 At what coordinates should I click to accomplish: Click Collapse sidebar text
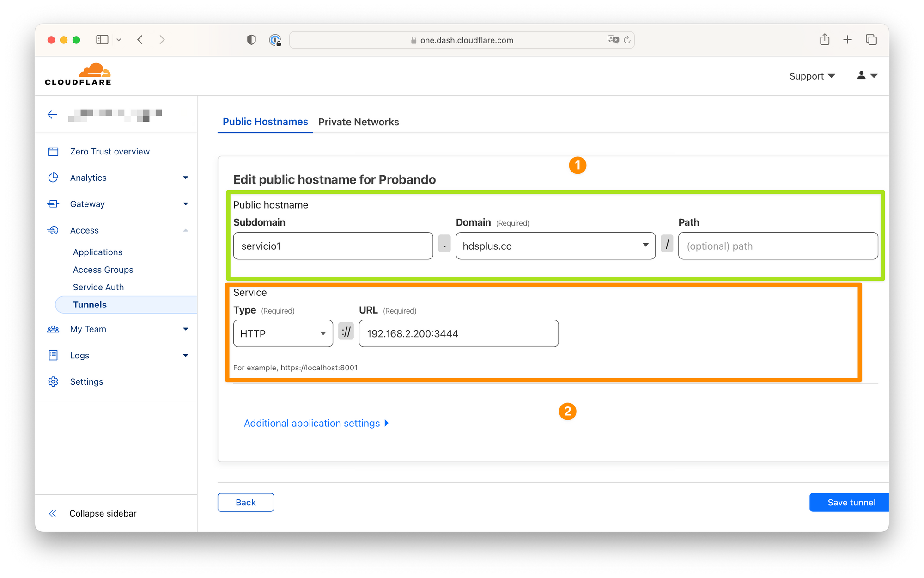point(103,513)
